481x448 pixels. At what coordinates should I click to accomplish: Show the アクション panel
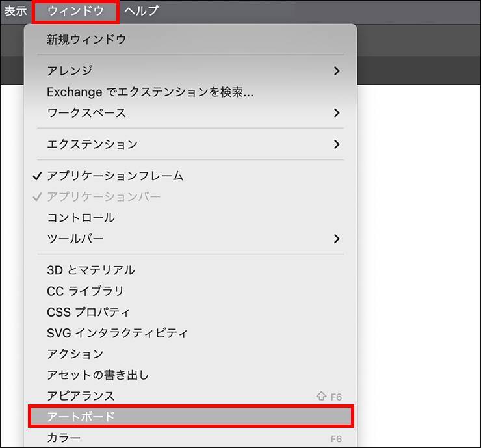click(75, 354)
